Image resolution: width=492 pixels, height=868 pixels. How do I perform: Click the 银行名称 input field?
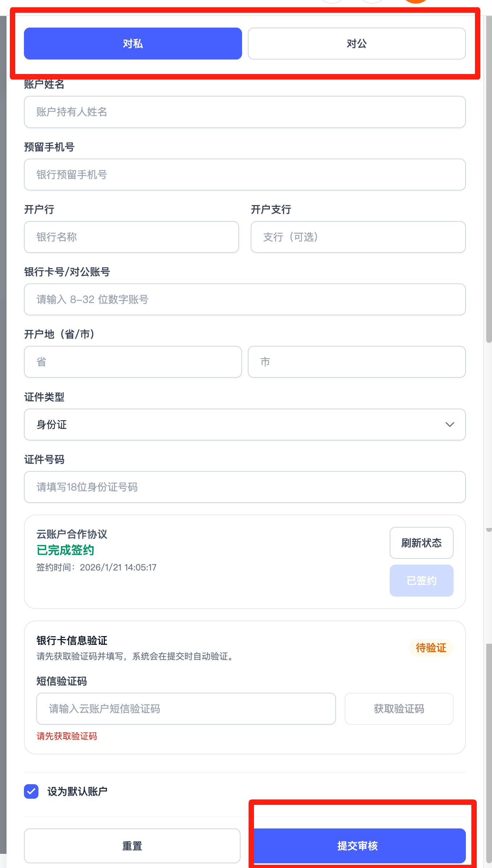pyautogui.click(x=131, y=237)
